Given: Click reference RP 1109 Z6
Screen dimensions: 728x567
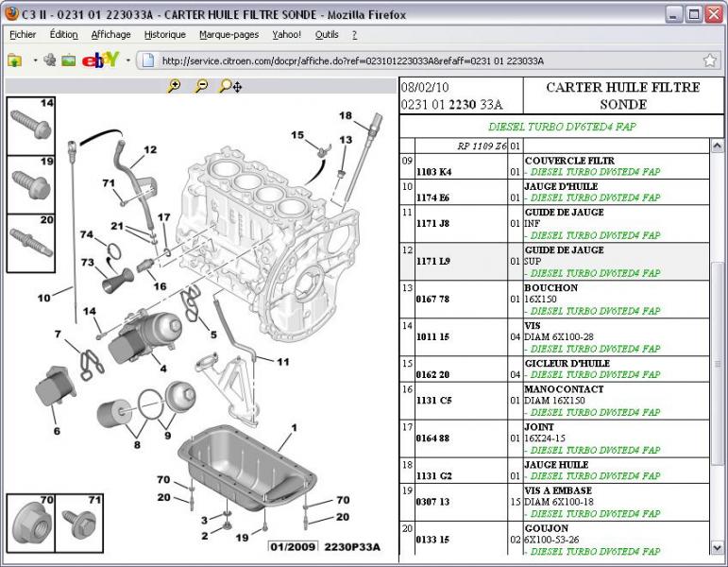Looking at the screenshot, I should click(482, 146).
